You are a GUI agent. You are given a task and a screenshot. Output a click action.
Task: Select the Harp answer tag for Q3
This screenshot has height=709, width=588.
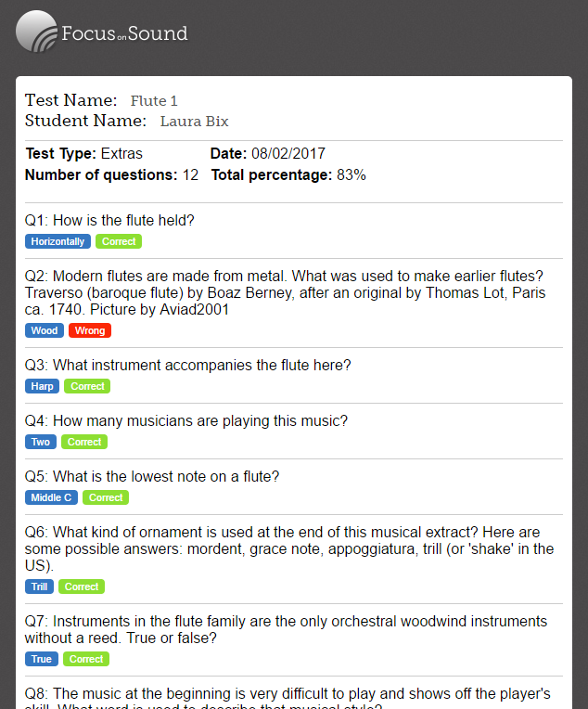pyautogui.click(x=42, y=386)
